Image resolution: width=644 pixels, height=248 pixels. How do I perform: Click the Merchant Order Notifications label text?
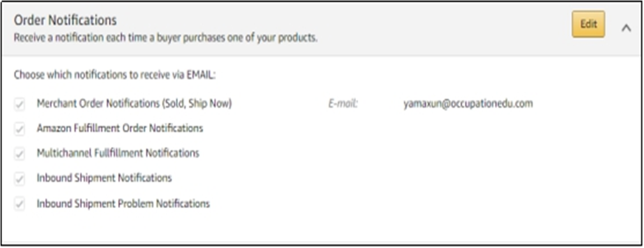click(x=134, y=104)
